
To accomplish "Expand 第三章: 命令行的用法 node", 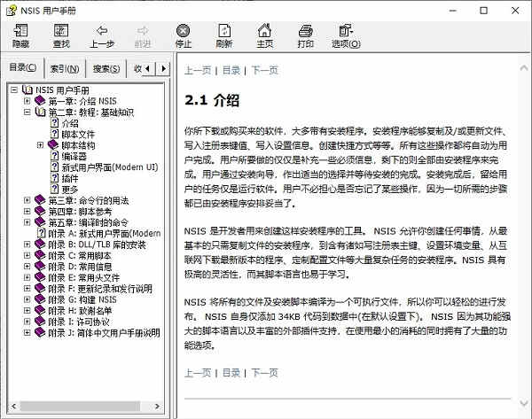I will tap(27, 200).
